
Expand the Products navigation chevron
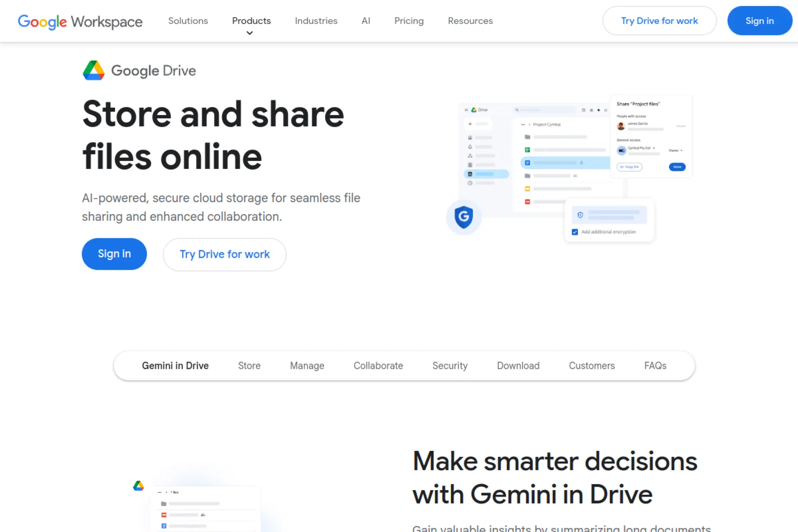pyautogui.click(x=249, y=33)
